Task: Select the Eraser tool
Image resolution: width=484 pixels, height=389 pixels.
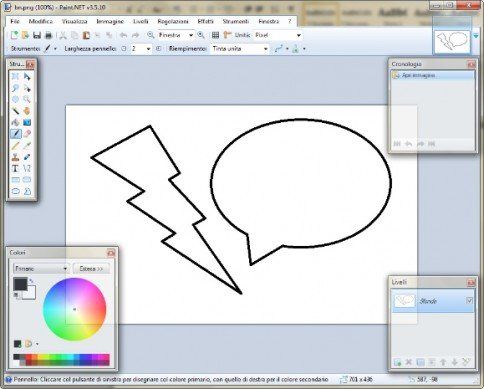Action: 27,134
